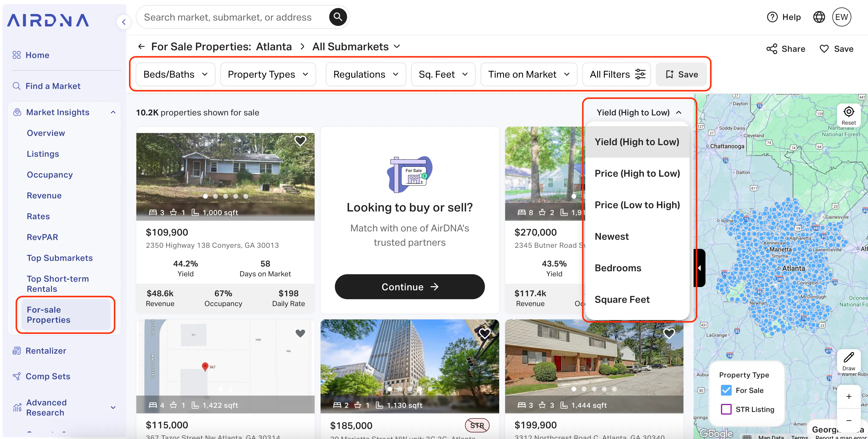Screen dimensions: 868x439
Task: Check the STR Listing checkbox
Action: point(726,409)
